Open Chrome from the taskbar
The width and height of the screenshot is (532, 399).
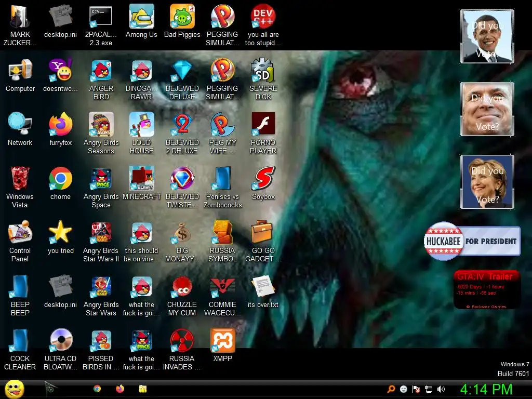tap(97, 389)
